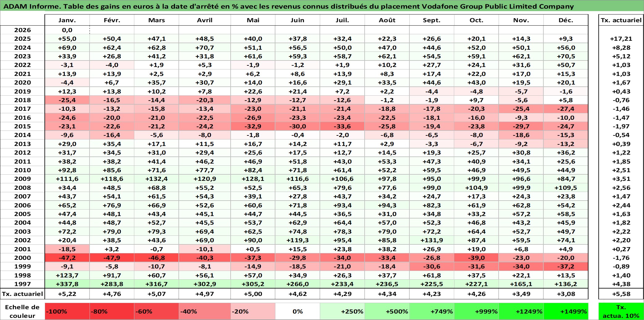The width and height of the screenshot is (644, 320).
Task: Click the -0,4 cell in June 2014
Action: point(298,135)
